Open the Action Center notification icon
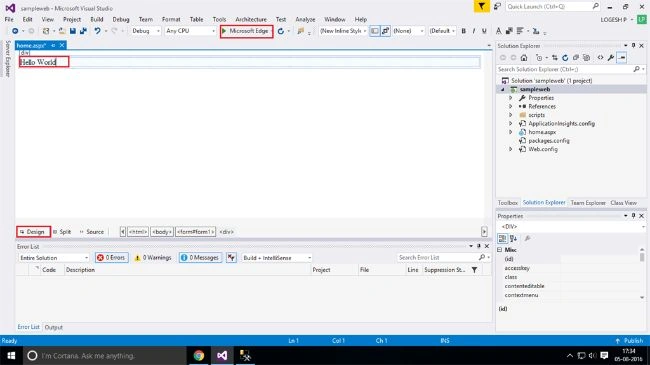Viewport: 650px width, 365px height. tap(604, 355)
